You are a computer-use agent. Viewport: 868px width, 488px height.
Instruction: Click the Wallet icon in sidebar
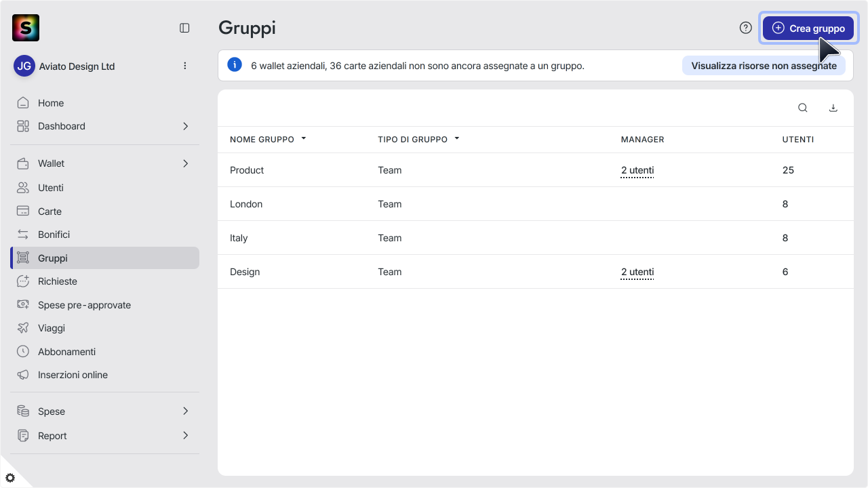coord(23,163)
